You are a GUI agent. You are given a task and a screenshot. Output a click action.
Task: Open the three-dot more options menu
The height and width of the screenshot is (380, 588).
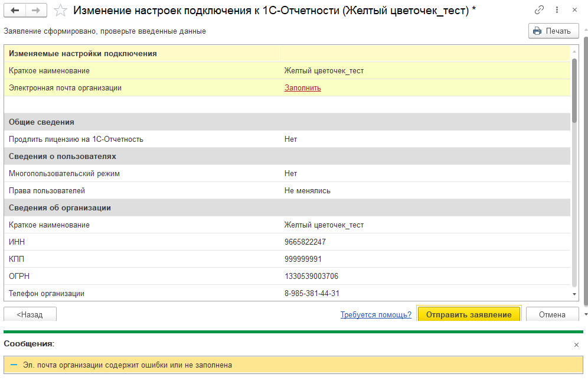pyautogui.click(x=557, y=10)
